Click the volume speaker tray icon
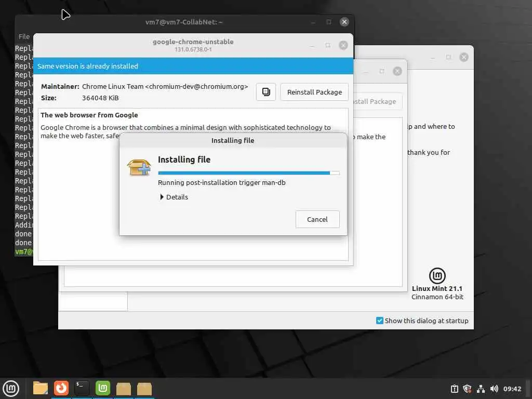 pos(494,389)
